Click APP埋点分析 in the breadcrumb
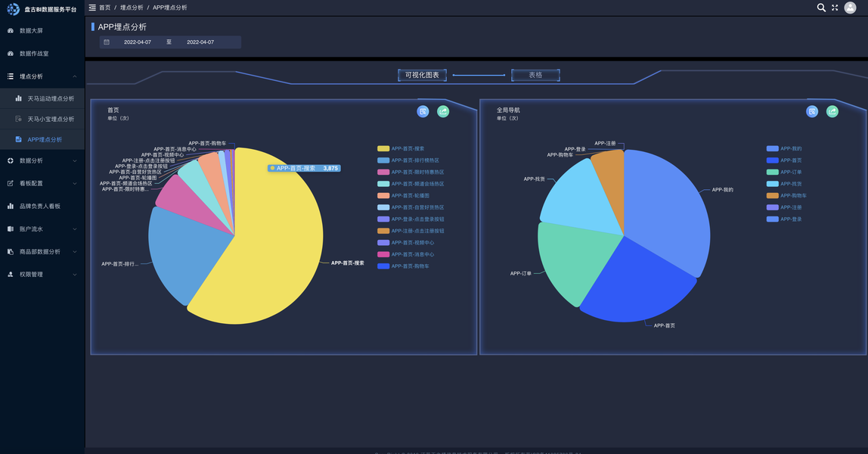Image resolution: width=868 pixels, height=454 pixels. [170, 8]
